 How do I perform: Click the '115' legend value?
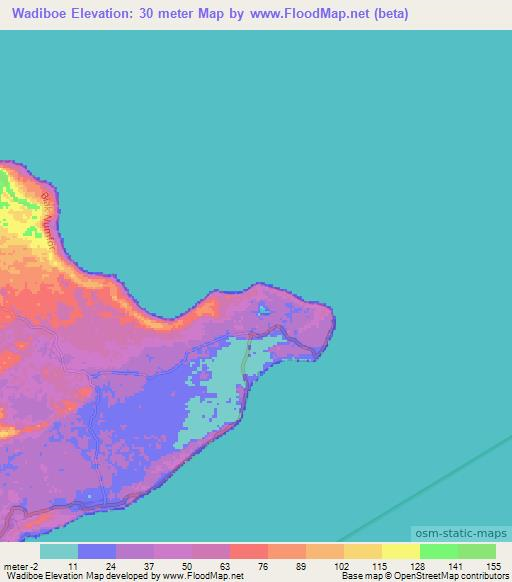[379, 567]
